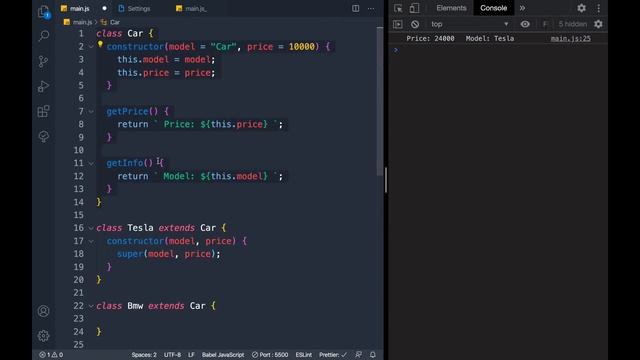Screen dimensions: 640x360
Task: Click line number 14 in the gutter
Action: click(78, 202)
